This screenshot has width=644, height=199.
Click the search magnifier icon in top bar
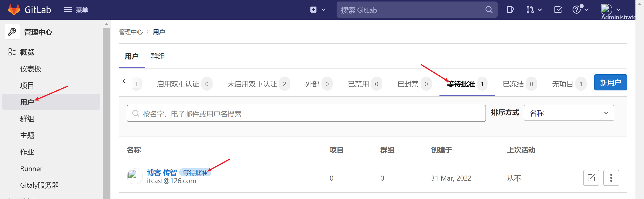point(489,10)
